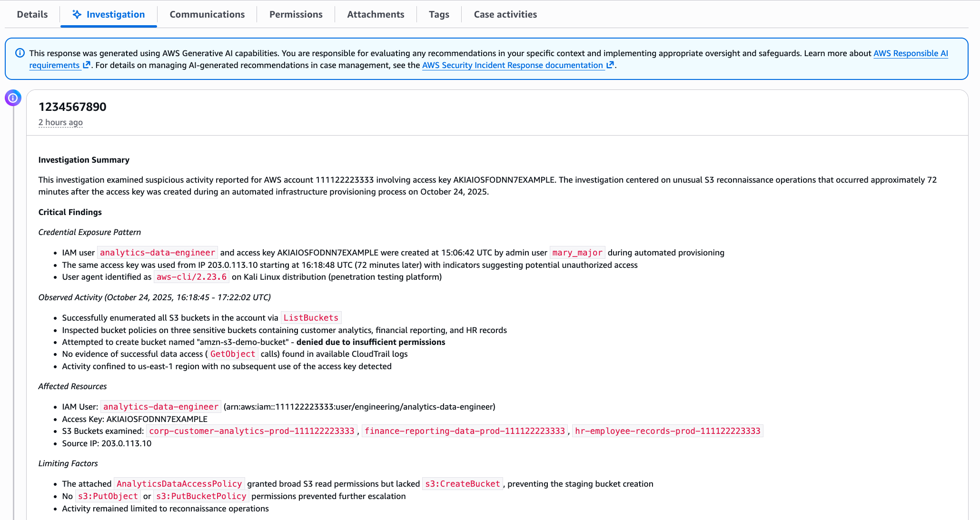This screenshot has height=520, width=980.
Task: Open AWS Security Incident Response documentation link
Action: coord(512,65)
